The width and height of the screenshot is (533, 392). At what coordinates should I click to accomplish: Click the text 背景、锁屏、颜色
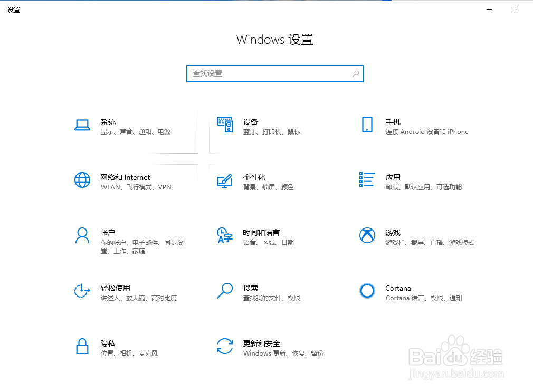(269, 187)
